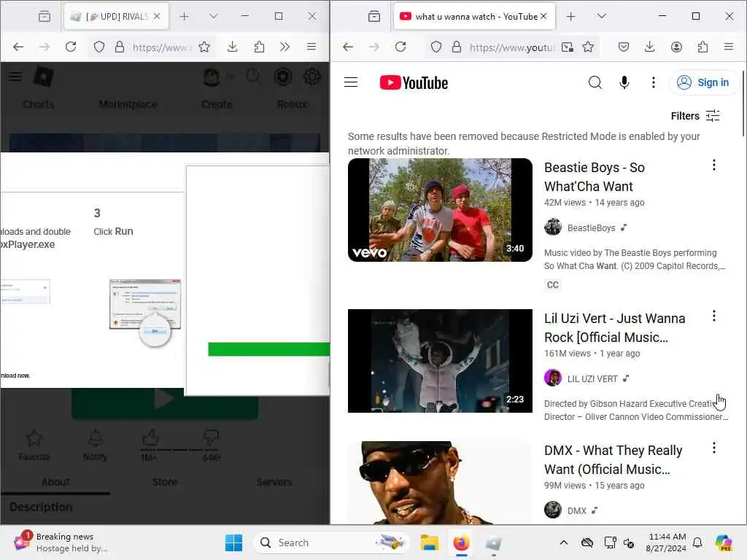
Task: Reload the Roblox page
Action: coord(71,47)
